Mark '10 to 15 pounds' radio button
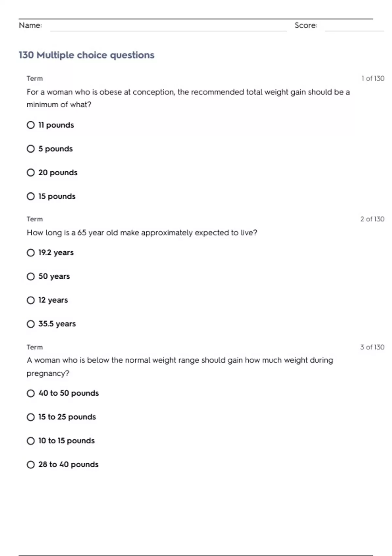 pyautogui.click(x=31, y=441)
